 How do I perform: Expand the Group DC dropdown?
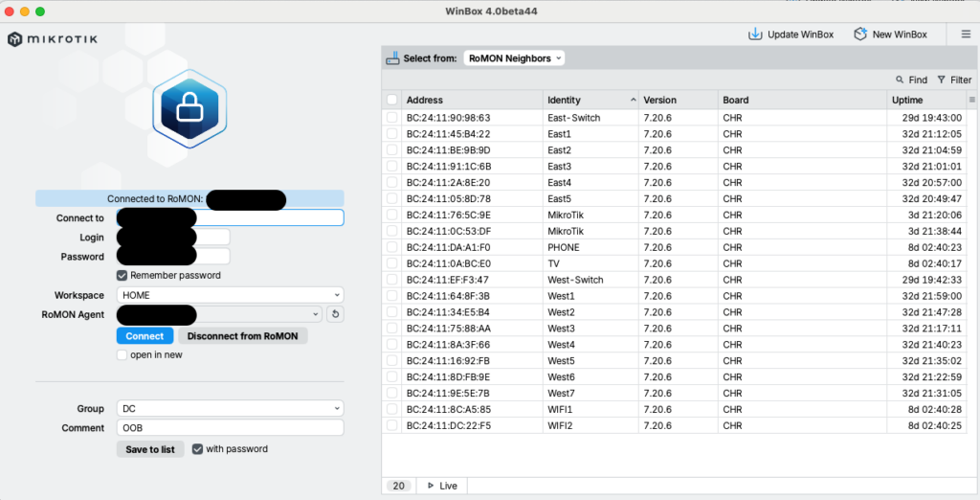(x=230, y=408)
